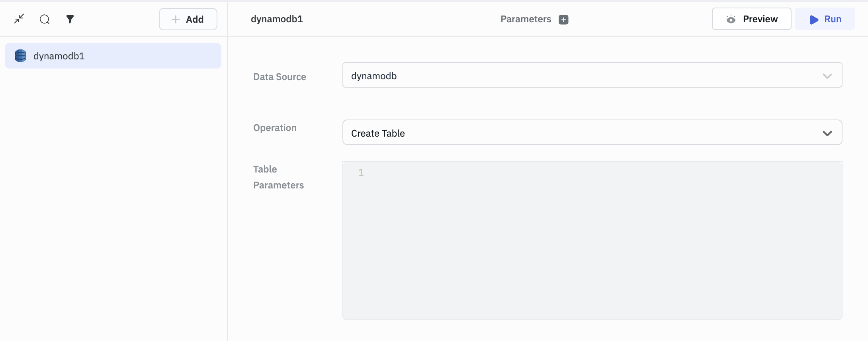Image resolution: width=868 pixels, height=341 pixels.
Task: Click the chevron arrow in the Data Source field
Action: pyautogui.click(x=827, y=76)
